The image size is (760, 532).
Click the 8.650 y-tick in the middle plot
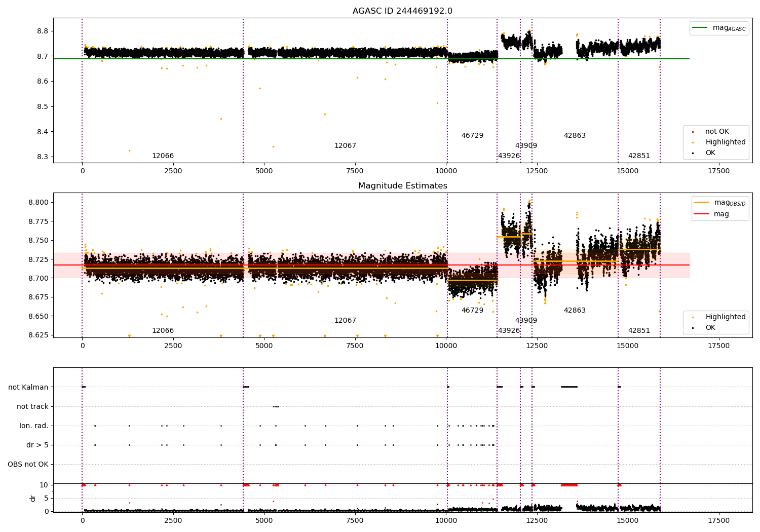(x=39, y=316)
